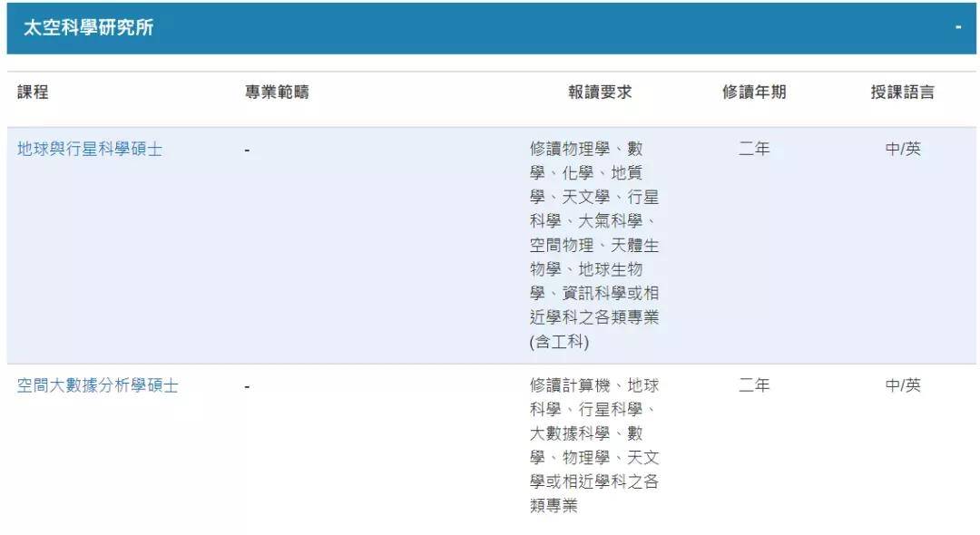
Task: Collapse the 太空科學研究所 section with minus icon
Action: pyautogui.click(x=958, y=28)
